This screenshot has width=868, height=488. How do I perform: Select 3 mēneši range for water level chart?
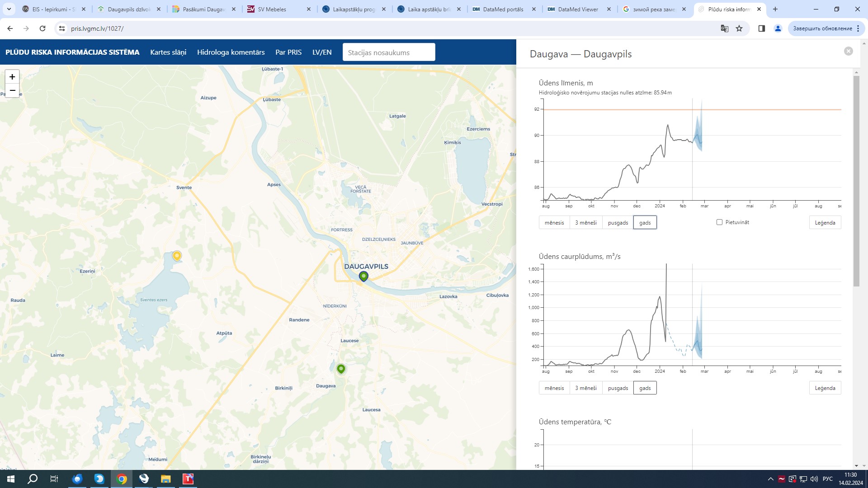[585, 223]
